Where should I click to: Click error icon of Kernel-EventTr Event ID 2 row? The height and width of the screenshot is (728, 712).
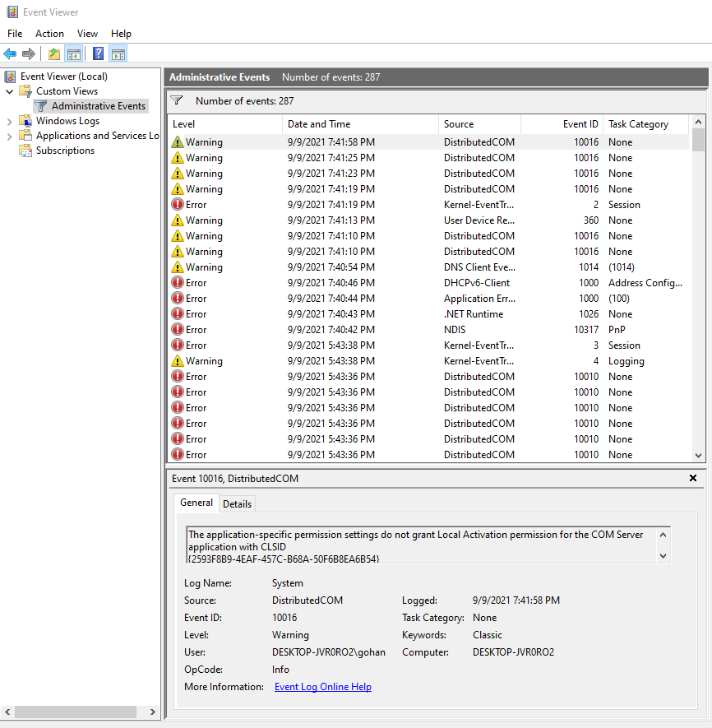coord(178,204)
